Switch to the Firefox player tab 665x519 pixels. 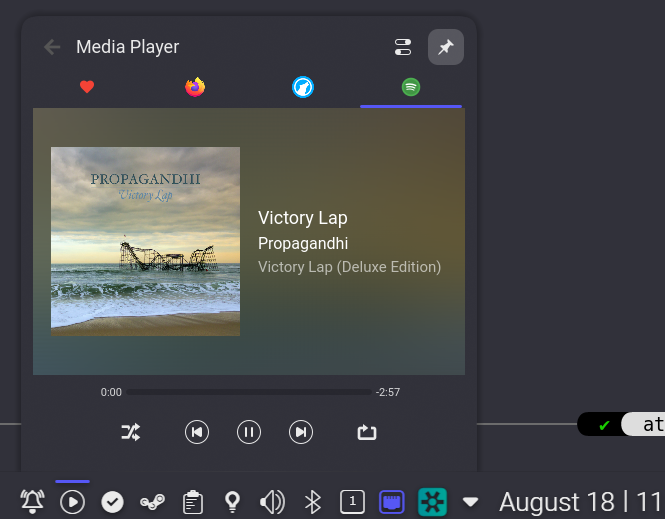195,87
